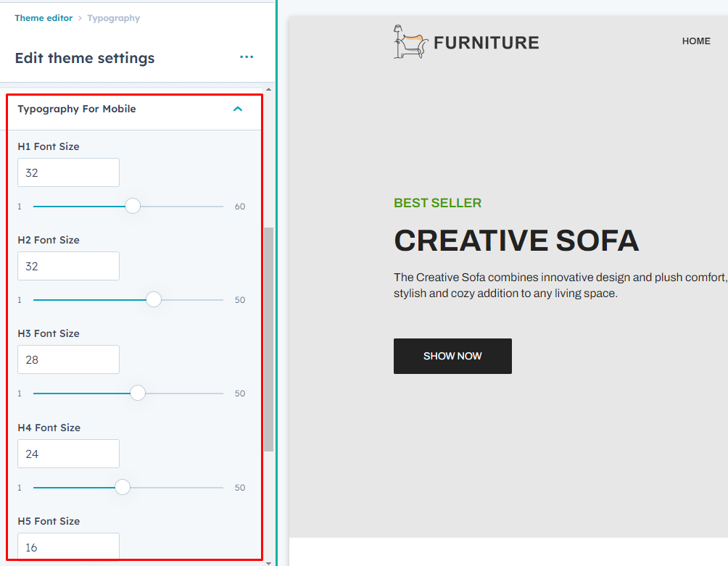Viewport: 728px width, 566px height.
Task: Click the CREATIVE SOFA heading
Action: [516, 241]
